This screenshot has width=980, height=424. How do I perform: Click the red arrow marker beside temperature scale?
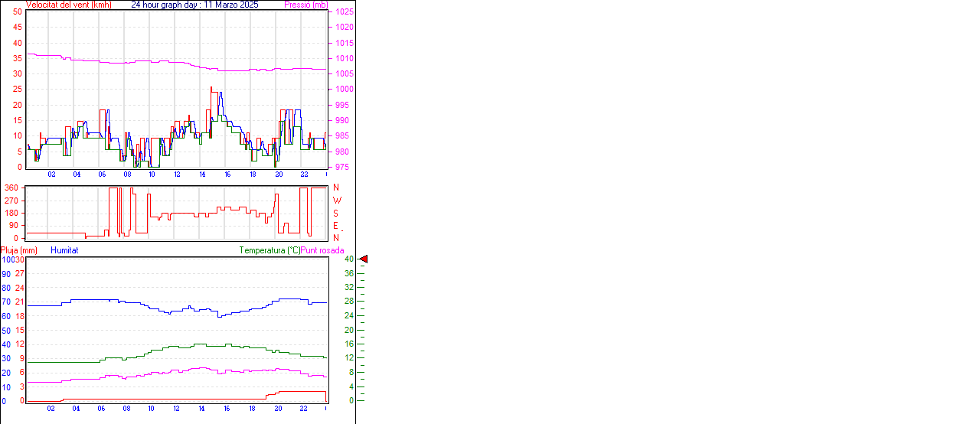pos(364,259)
